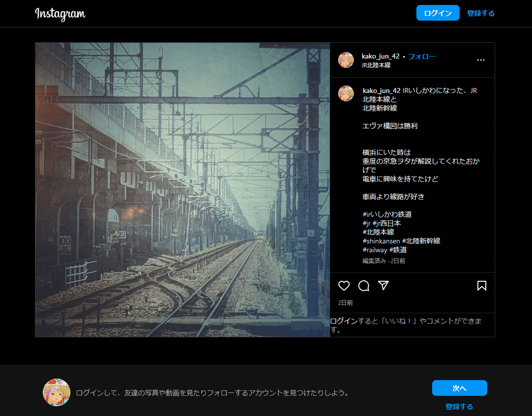The width and height of the screenshot is (532, 416).
Task: Open post options via the three-dot icon
Action: tap(480, 59)
